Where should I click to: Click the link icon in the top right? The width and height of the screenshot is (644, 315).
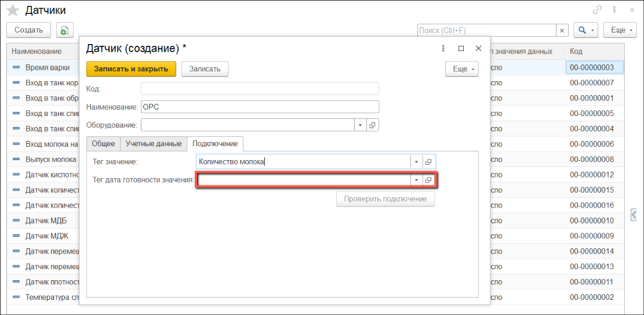[x=597, y=10]
